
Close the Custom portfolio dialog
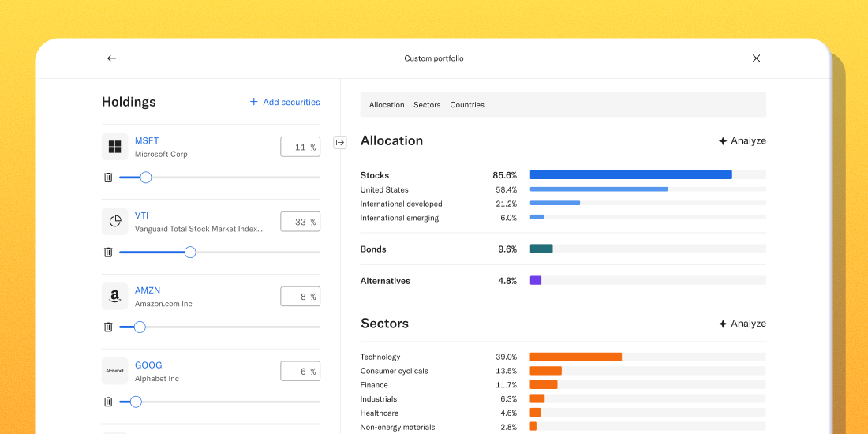(x=756, y=58)
